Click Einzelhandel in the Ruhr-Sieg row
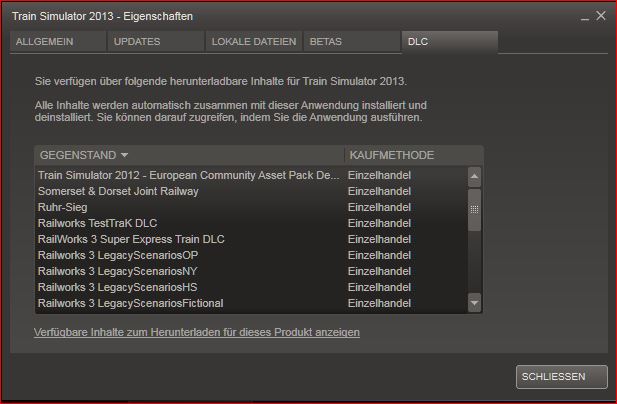Viewport: 617px width, 404px height. click(x=379, y=207)
